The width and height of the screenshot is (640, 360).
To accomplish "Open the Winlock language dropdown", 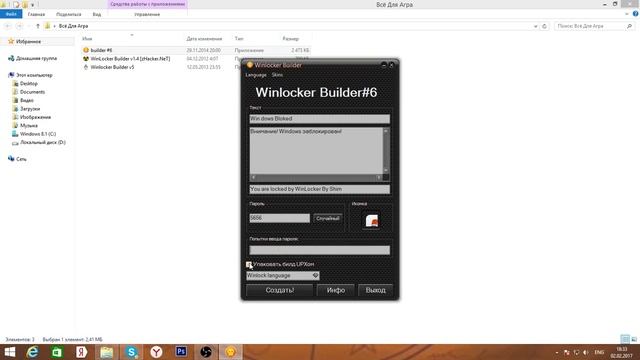I will [282, 276].
